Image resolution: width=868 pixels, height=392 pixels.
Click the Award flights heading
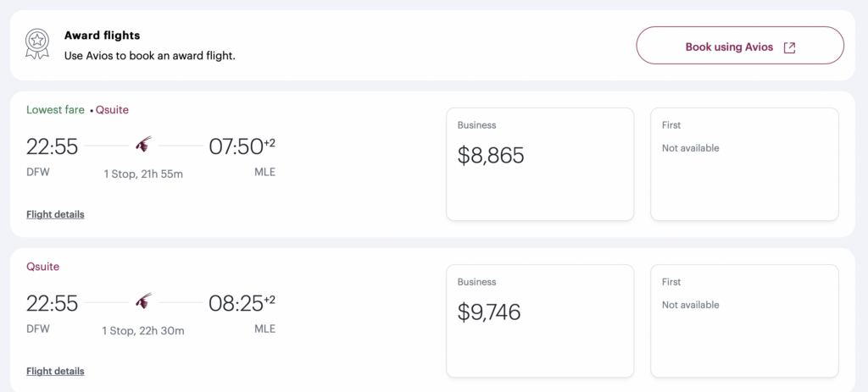[x=102, y=36]
